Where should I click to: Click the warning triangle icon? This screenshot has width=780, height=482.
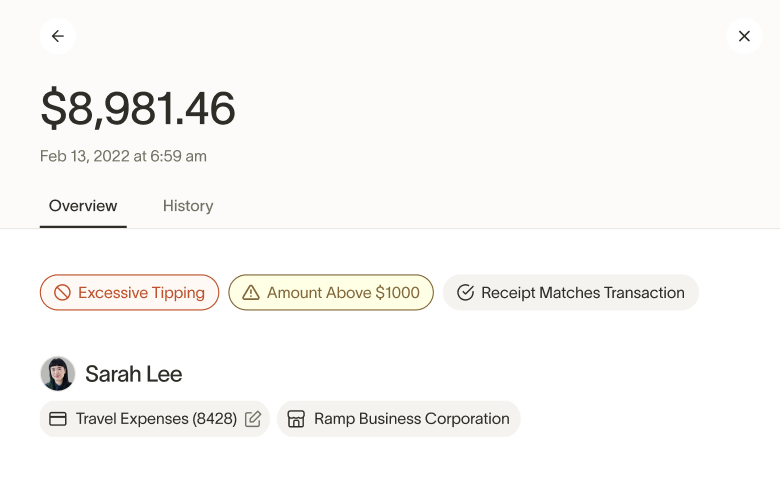click(250, 293)
